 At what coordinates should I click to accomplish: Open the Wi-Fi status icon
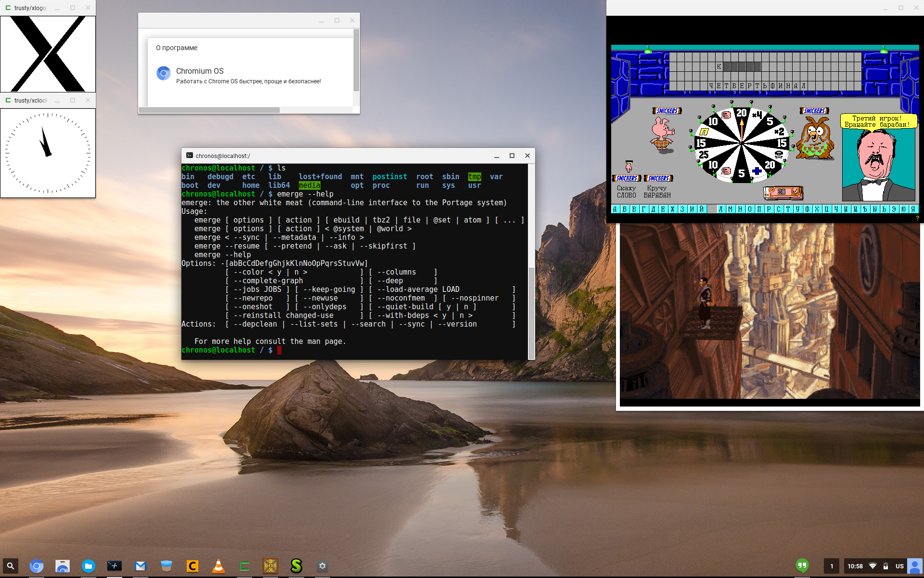873,566
